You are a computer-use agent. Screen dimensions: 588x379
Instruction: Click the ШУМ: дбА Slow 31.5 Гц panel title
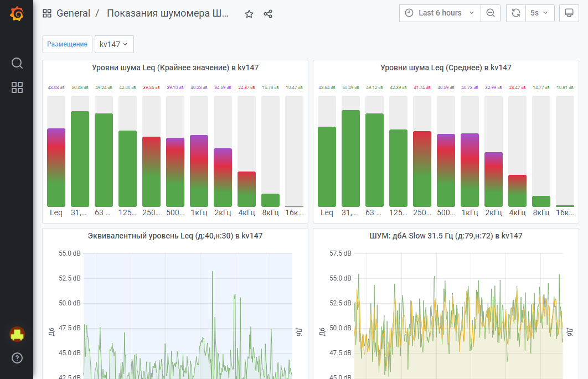(446, 236)
